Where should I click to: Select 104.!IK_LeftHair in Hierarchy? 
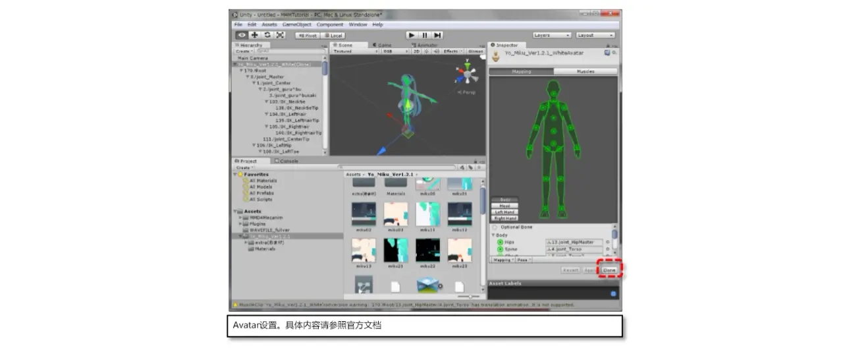(x=287, y=114)
